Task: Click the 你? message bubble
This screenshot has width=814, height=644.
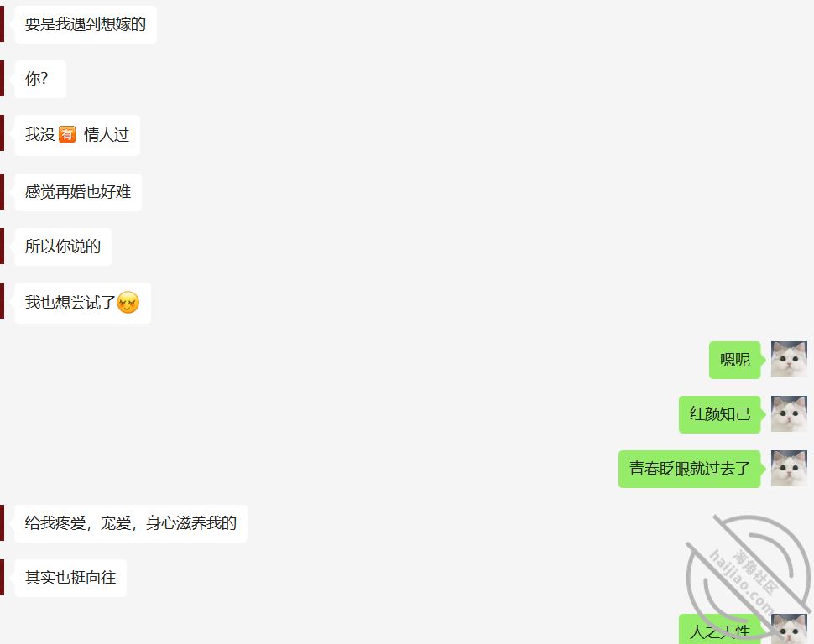Action: click(40, 79)
